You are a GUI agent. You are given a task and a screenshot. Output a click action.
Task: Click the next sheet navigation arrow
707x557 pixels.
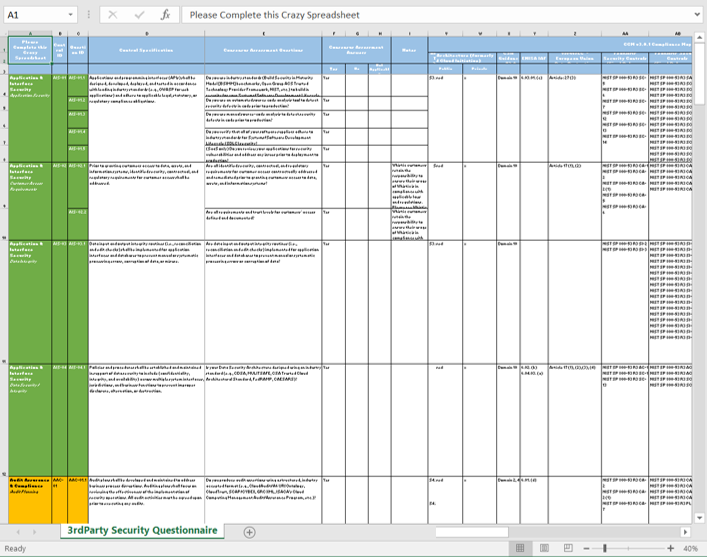coord(34,532)
